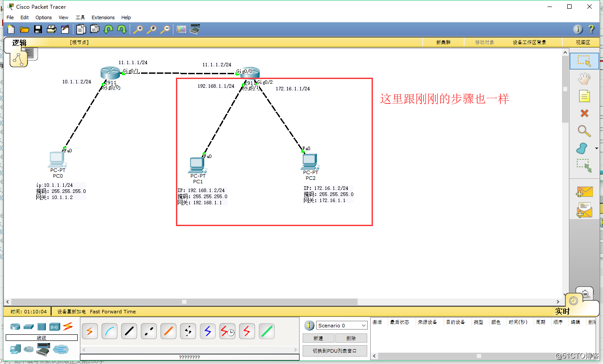Click the 新建 scenario button
The height and width of the screenshot is (364, 603).
tap(318, 338)
